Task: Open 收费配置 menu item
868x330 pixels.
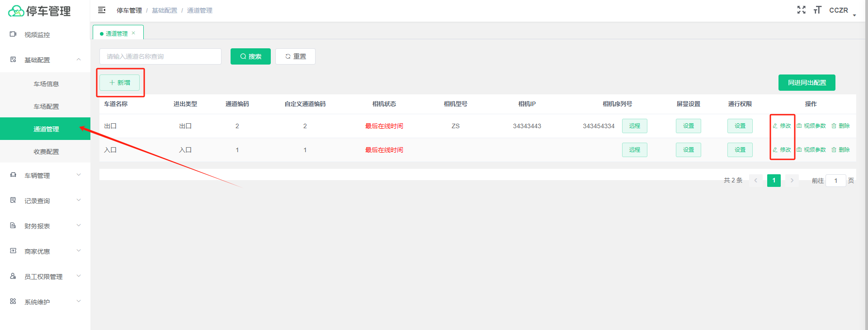Action: tap(45, 152)
